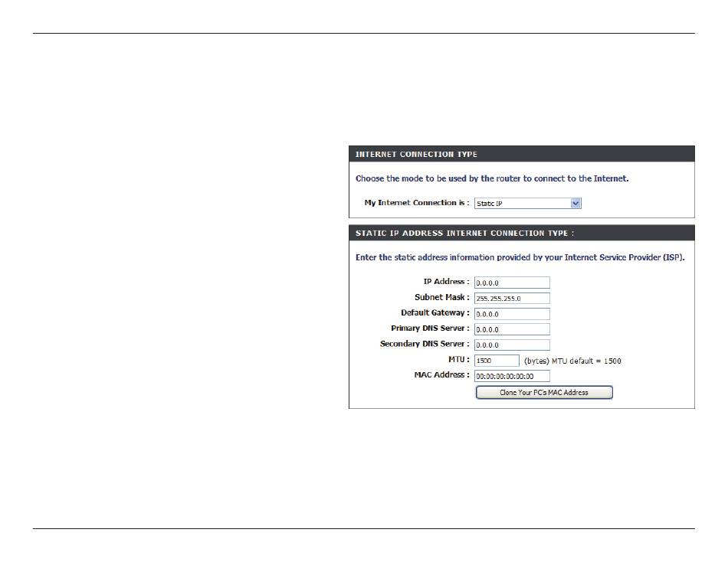Click the "Default Gateway" label text
The image size is (728, 562).
[435, 312]
